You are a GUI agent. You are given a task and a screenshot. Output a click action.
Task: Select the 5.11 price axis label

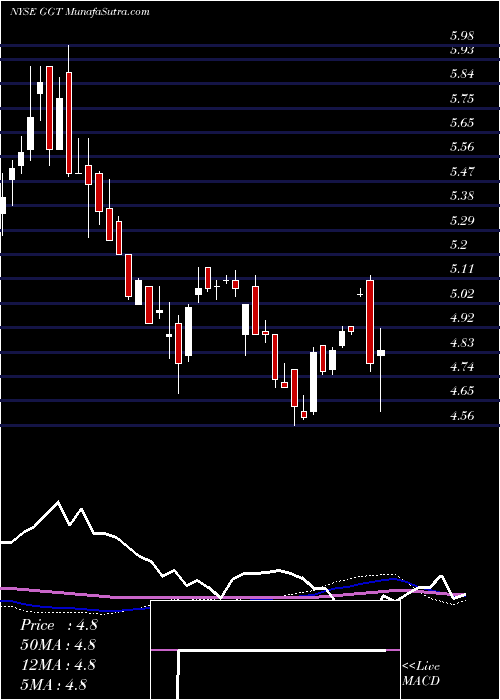[462, 269]
